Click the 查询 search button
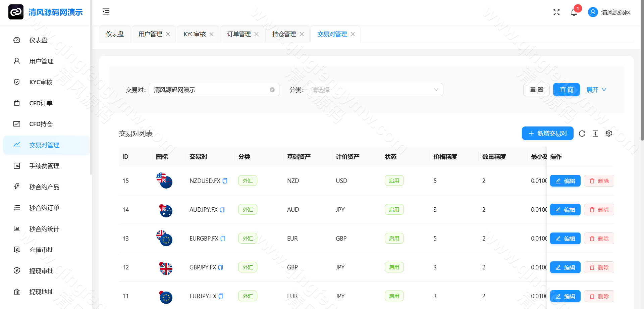The width and height of the screenshot is (644, 309). pyautogui.click(x=566, y=90)
